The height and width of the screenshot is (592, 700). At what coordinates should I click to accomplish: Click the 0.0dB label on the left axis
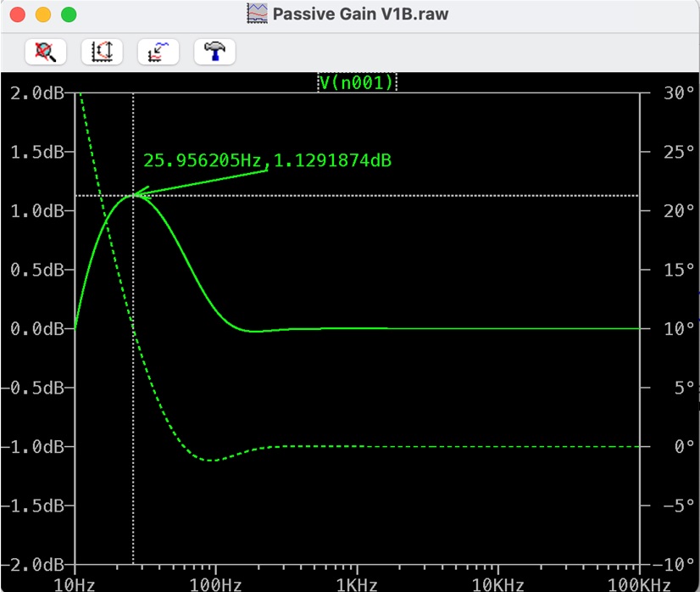click(36, 328)
